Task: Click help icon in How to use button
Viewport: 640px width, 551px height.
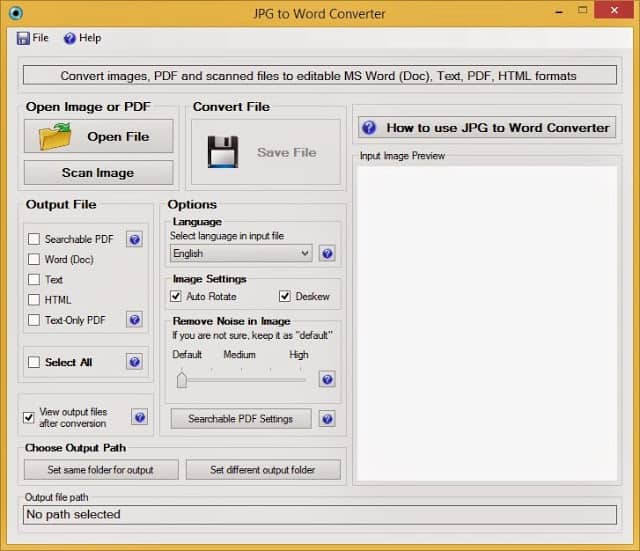Action: [x=369, y=128]
